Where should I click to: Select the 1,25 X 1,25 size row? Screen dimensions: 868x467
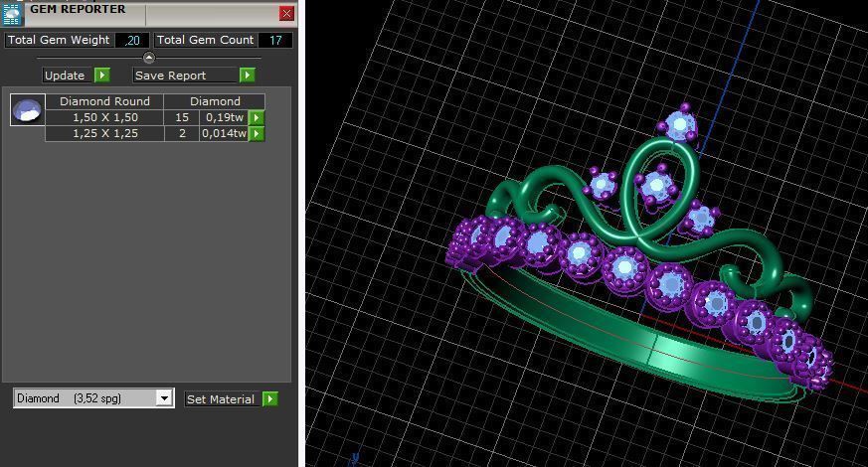pyautogui.click(x=104, y=133)
